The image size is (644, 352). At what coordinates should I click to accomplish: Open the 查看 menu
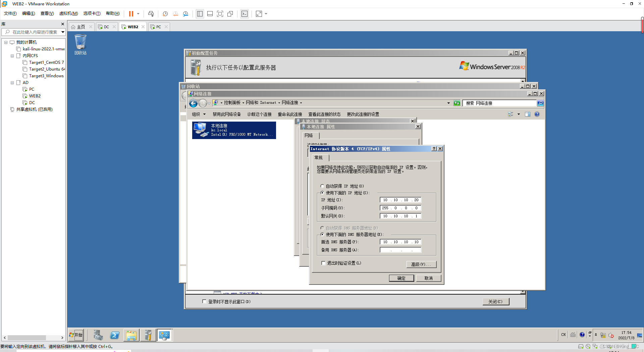47,13
